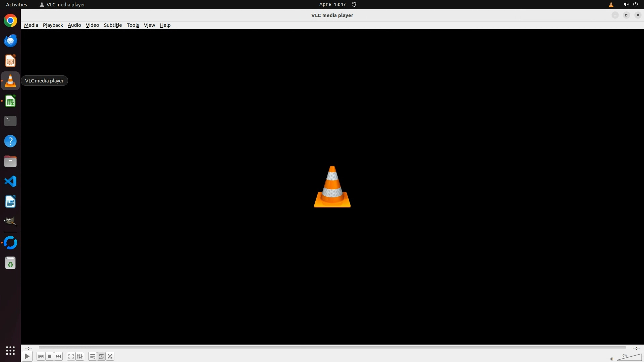Click the previous media button
644x362 pixels.
point(41,356)
